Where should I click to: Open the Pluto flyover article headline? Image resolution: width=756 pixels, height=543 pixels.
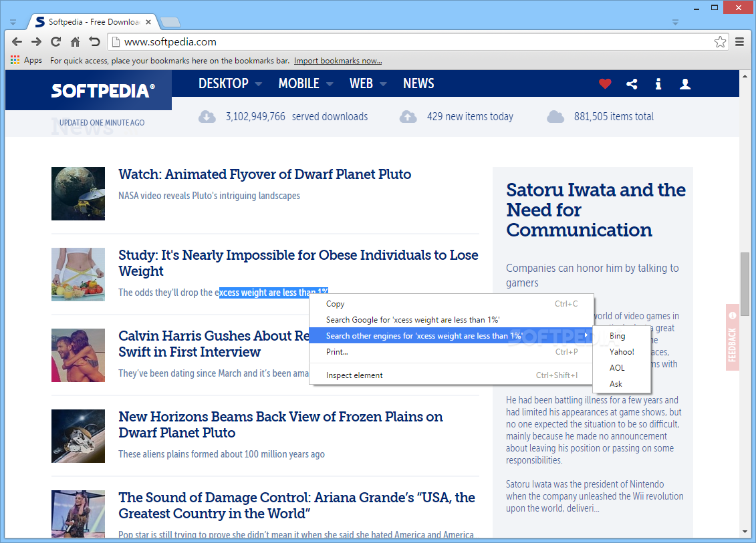tap(265, 174)
